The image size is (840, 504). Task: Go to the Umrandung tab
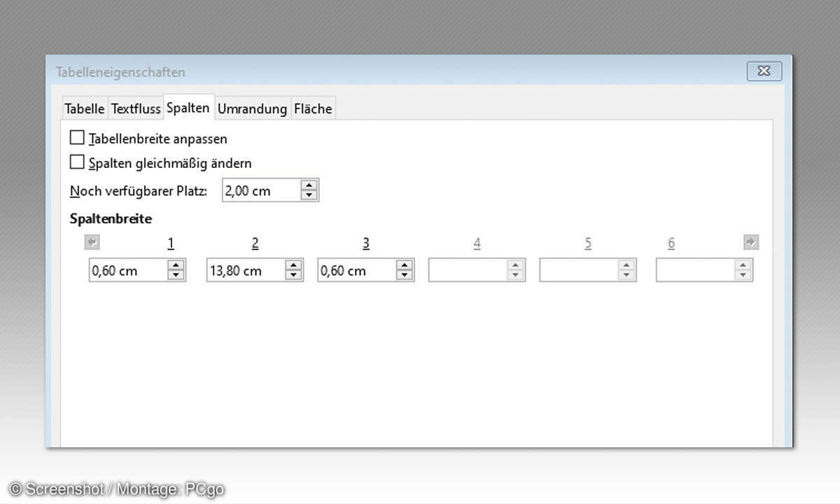(x=252, y=108)
